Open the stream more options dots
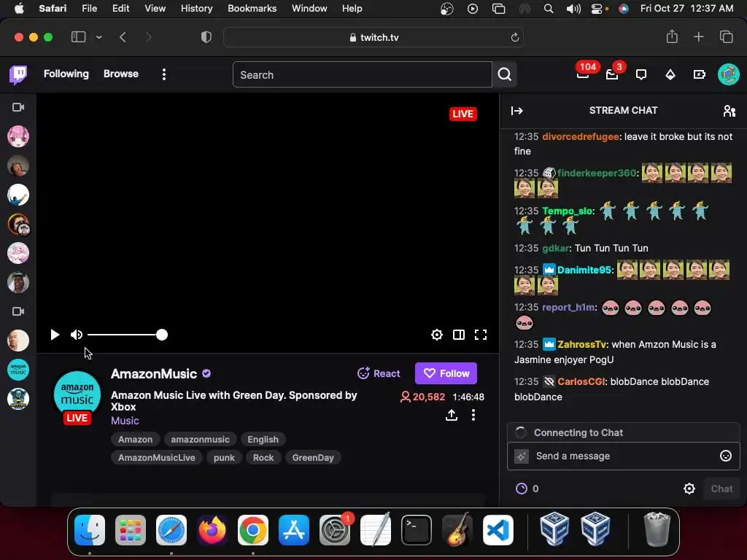 pos(473,415)
